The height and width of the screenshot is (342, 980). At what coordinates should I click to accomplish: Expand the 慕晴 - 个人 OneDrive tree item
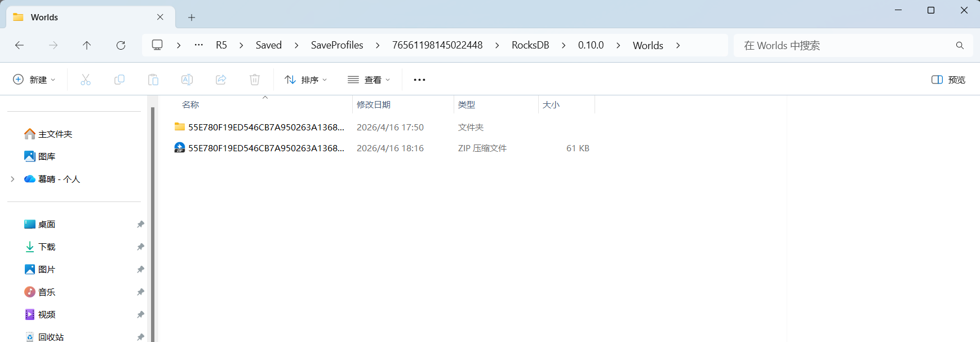pyautogui.click(x=12, y=179)
